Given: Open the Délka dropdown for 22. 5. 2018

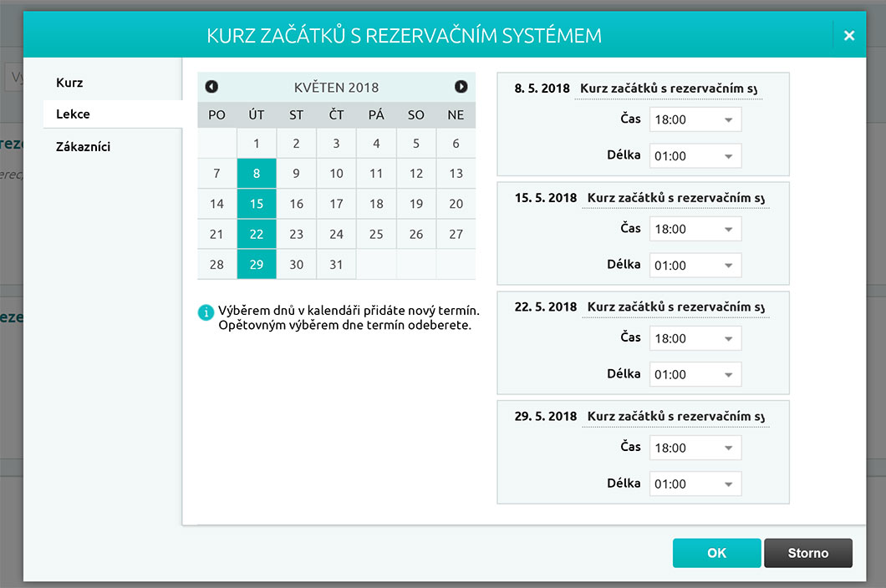Looking at the screenshot, I should 695,374.
